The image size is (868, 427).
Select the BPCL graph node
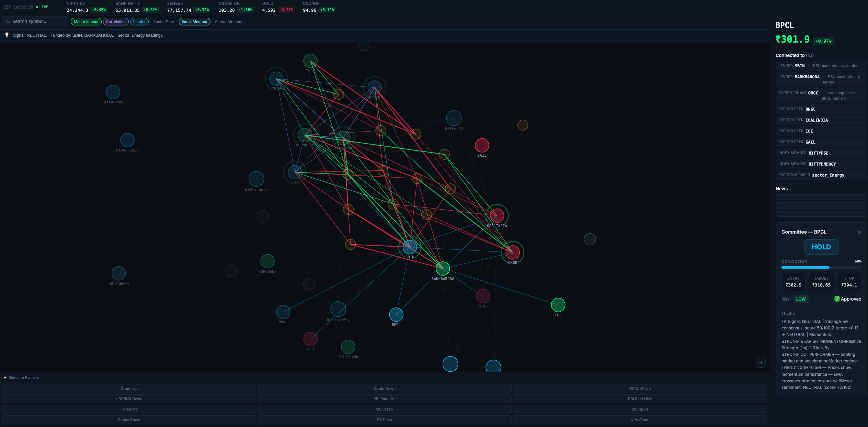(396, 315)
